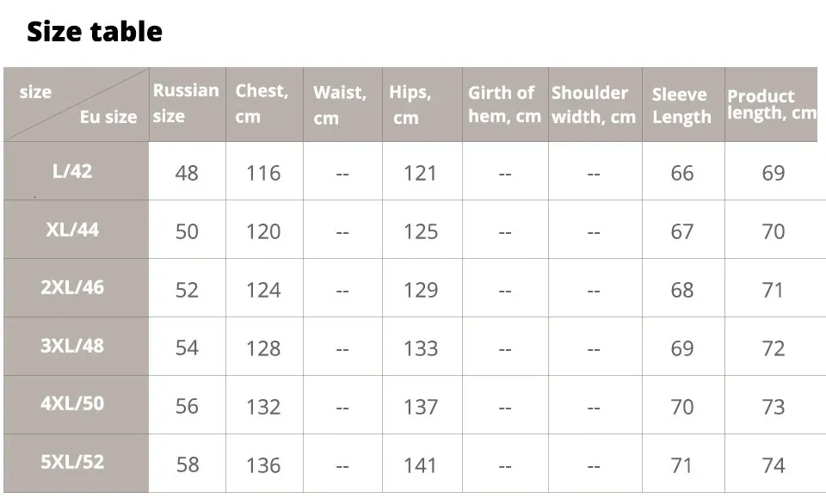Screen dimensions: 826x504
Task: Select the Girth of hem header
Action: (504, 104)
